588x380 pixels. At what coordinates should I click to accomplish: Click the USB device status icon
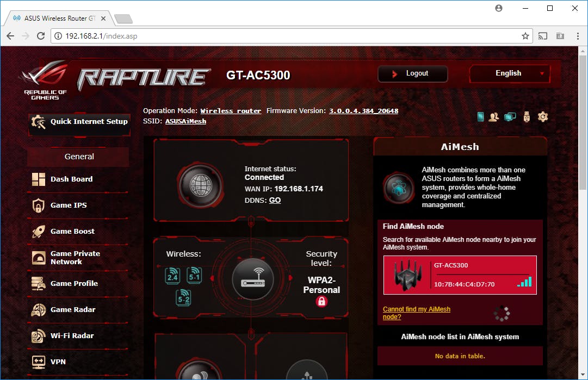[527, 117]
